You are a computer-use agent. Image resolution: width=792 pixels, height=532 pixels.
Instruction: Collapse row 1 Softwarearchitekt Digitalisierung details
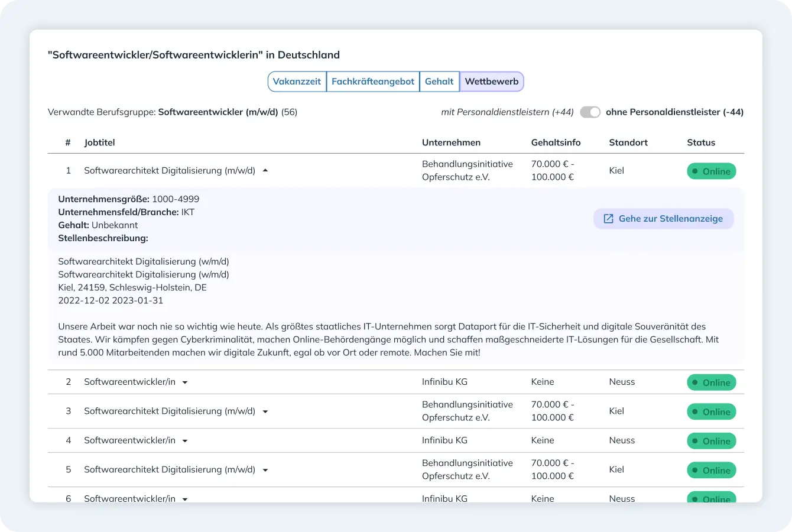[265, 171]
